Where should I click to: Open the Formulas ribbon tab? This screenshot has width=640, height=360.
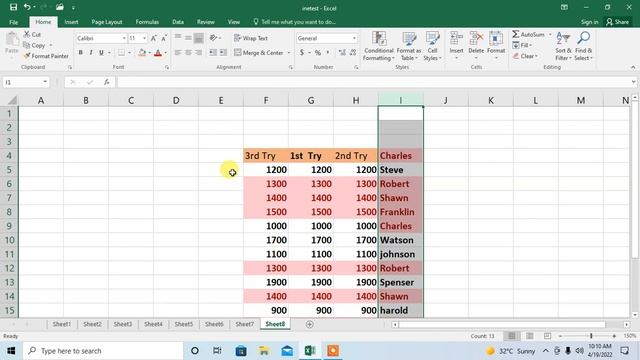point(147,22)
